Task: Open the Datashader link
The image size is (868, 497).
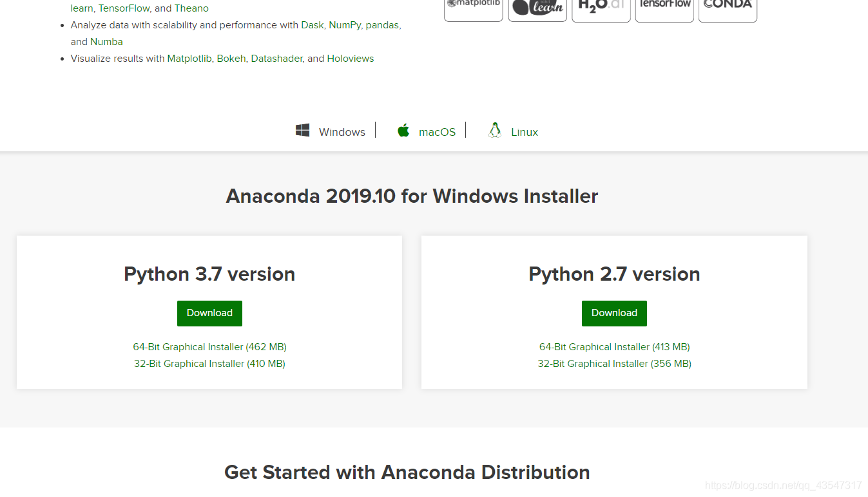Action: [276, 59]
